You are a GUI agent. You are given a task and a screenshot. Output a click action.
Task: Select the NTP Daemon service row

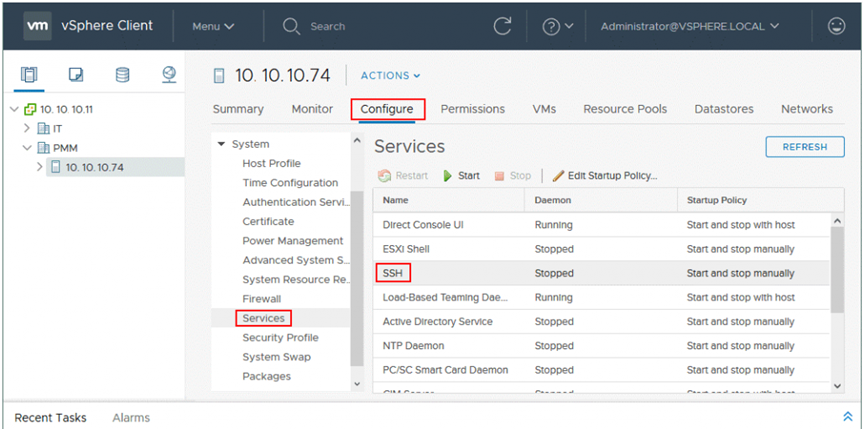601,346
